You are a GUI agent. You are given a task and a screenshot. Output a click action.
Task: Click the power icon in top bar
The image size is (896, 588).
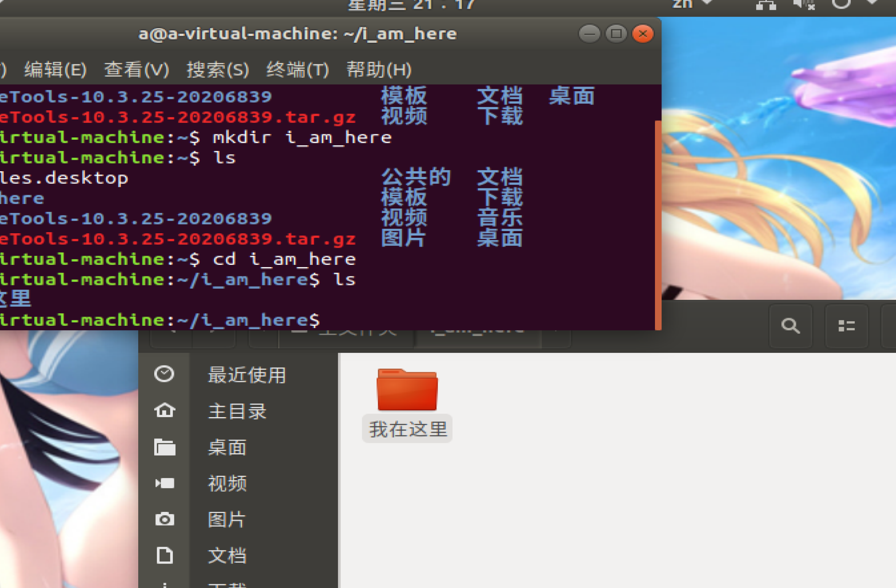point(840,4)
